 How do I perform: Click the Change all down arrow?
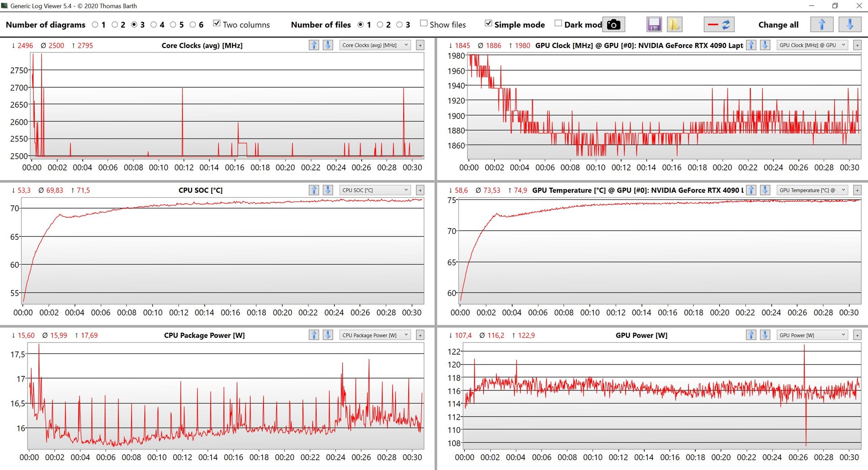coord(849,24)
